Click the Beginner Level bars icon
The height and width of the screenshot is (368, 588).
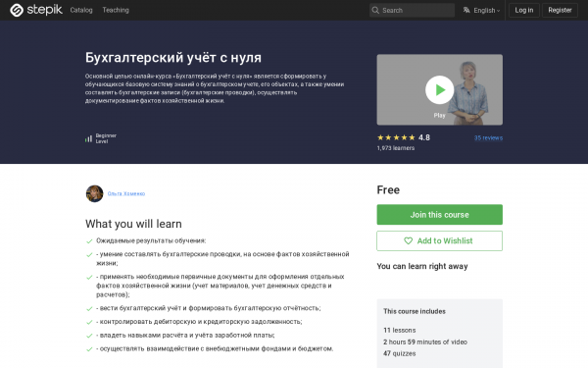tap(88, 139)
